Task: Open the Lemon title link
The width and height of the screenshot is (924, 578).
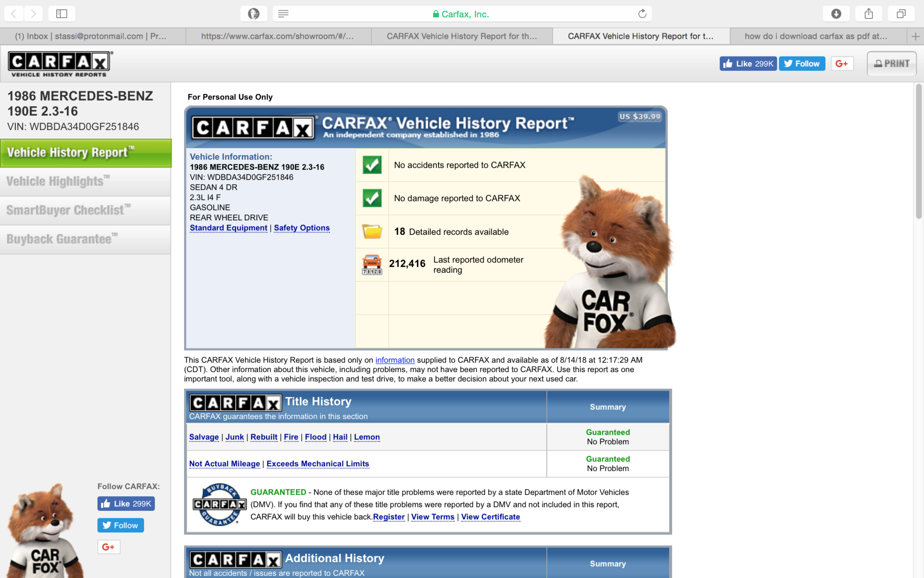Action: [367, 437]
